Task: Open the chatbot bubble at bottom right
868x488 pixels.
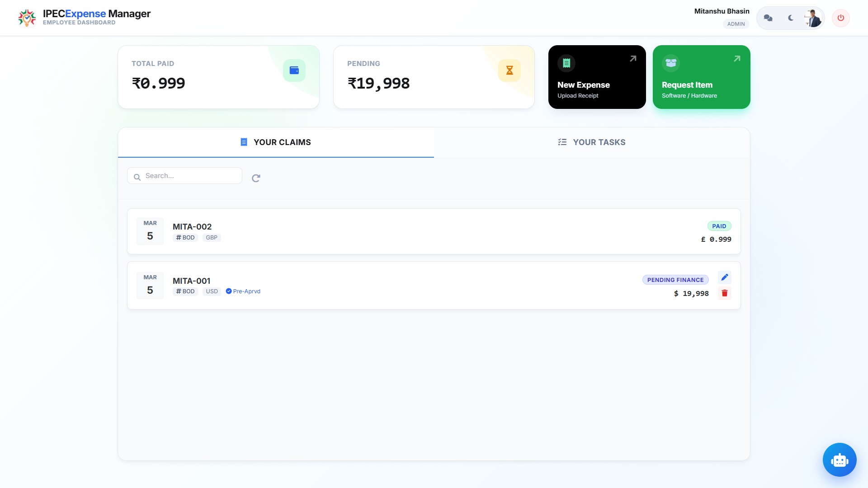Action: [x=840, y=460]
